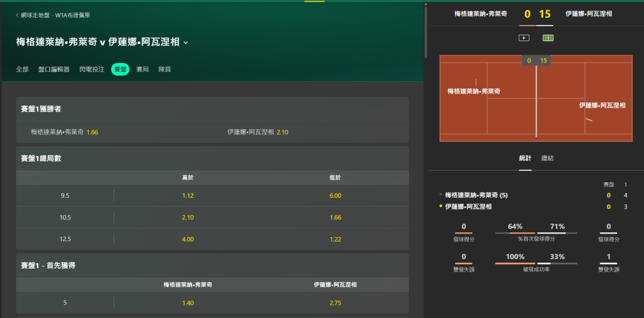This screenshot has height=318, width=644.
Task: Pick over 9.5 games at 1.12
Action: pos(188,196)
